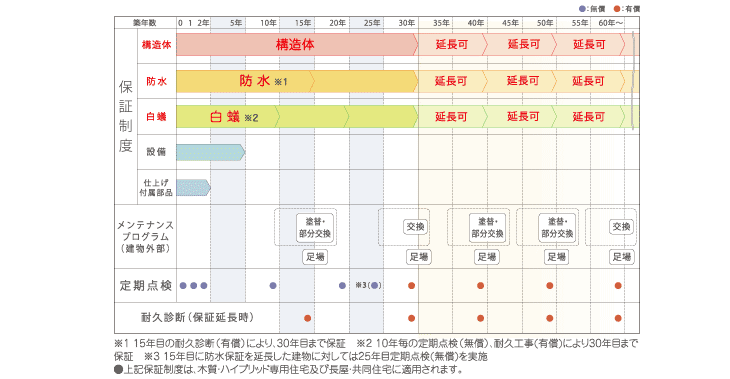Click the 防水 ※1 warranty bar label
730x379 pixels.
[264, 81]
